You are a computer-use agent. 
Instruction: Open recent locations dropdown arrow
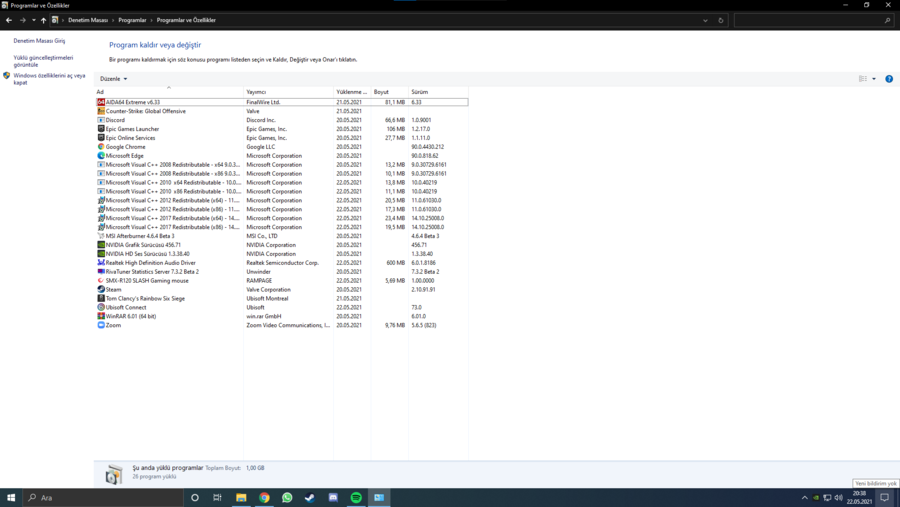(33, 20)
